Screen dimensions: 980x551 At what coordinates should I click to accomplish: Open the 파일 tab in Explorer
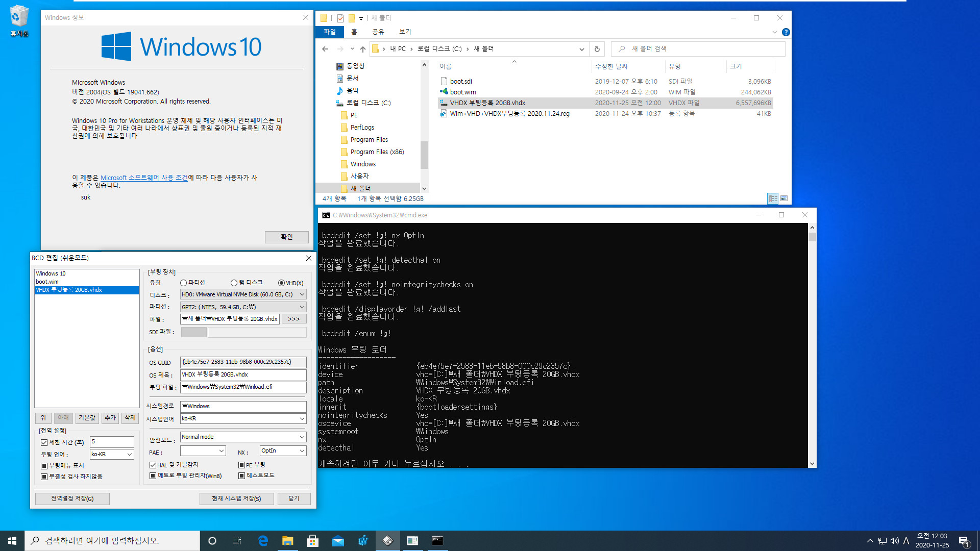tap(330, 32)
